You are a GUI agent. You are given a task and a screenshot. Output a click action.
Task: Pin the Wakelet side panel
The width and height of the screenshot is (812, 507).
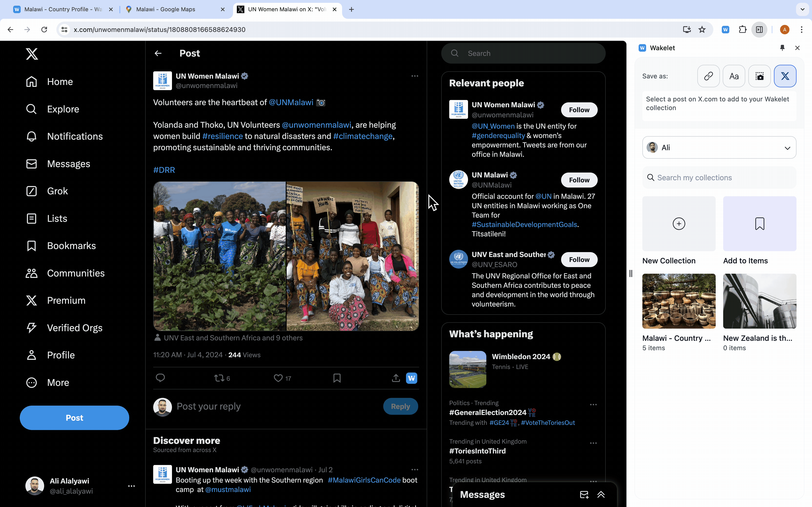(782, 48)
